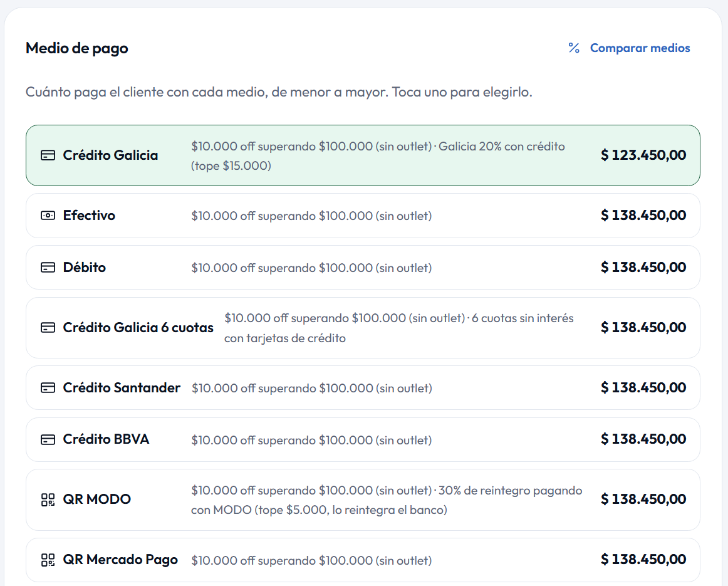The height and width of the screenshot is (586, 728).
Task: Click the QR icon beside QR Mercado Pago
Action: click(48, 560)
